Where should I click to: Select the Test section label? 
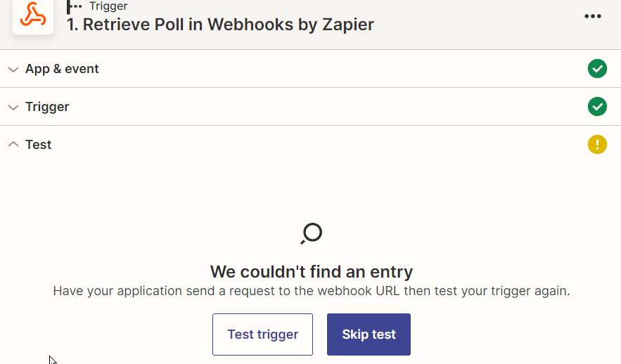click(x=39, y=145)
